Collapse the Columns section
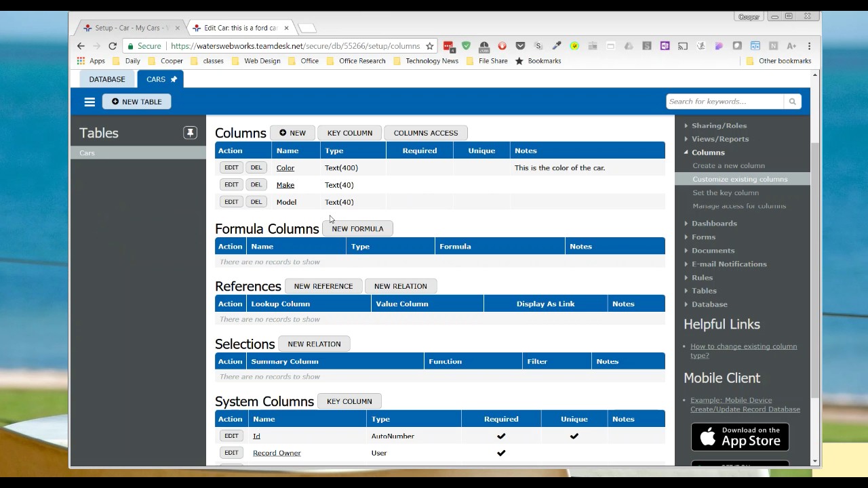 click(x=708, y=152)
